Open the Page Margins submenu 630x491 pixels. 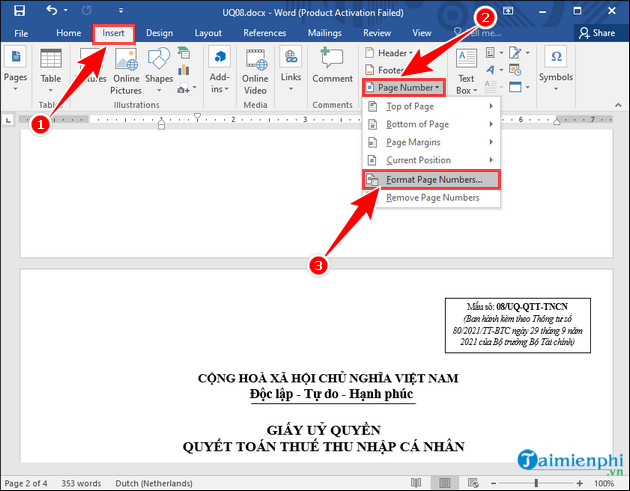[x=431, y=142]
